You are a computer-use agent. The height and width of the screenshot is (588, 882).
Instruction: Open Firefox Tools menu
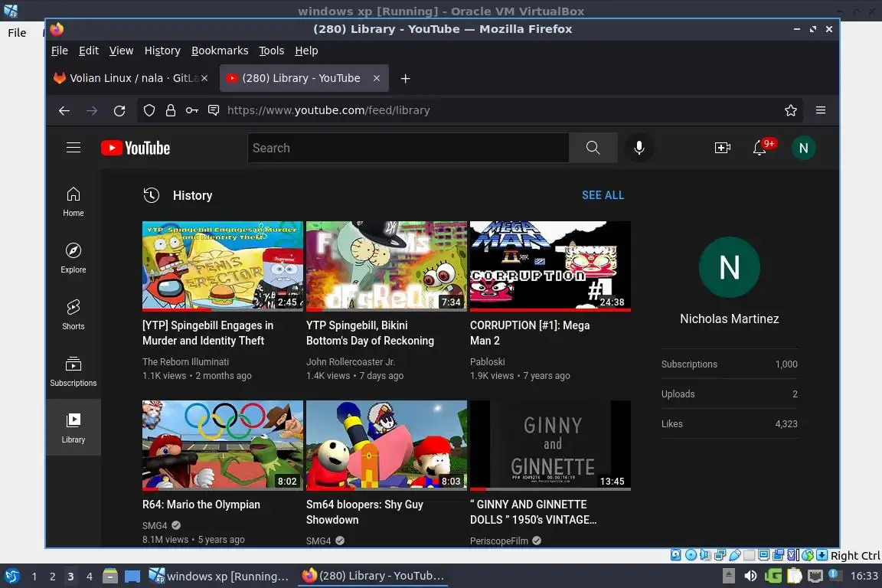coord(271,51)
